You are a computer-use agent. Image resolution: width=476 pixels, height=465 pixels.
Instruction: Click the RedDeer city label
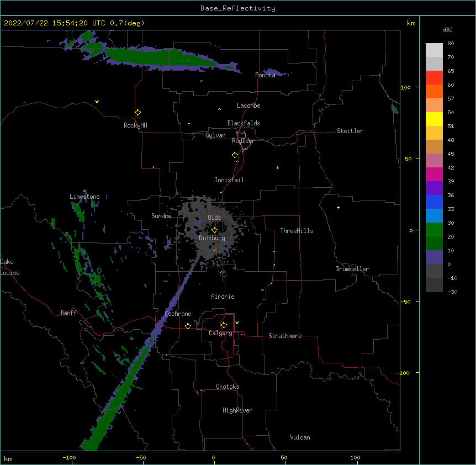point(243,141)
